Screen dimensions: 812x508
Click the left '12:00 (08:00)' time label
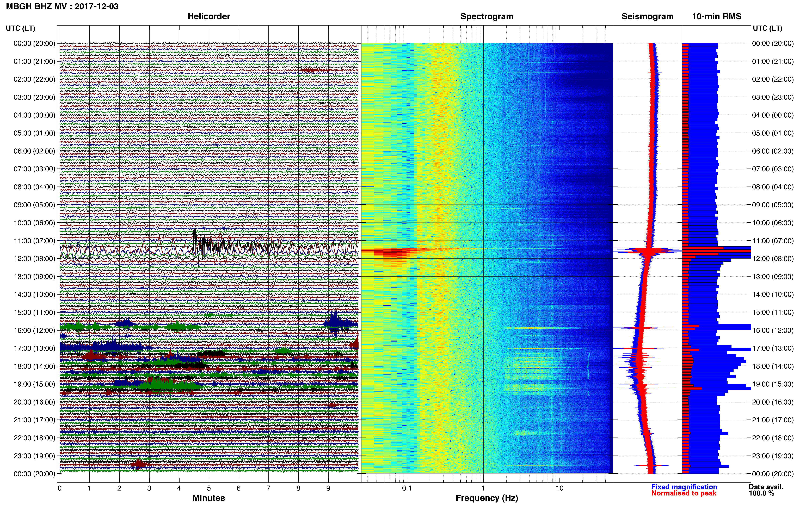34,259
